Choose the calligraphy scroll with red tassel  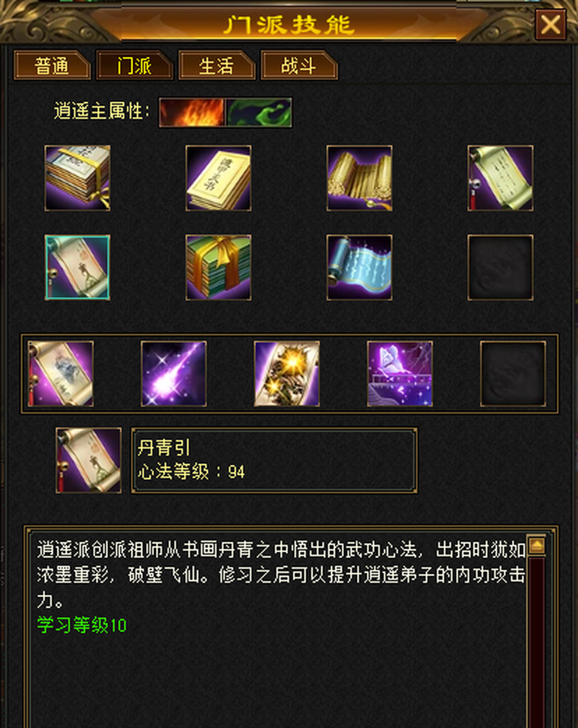[500, 178]
